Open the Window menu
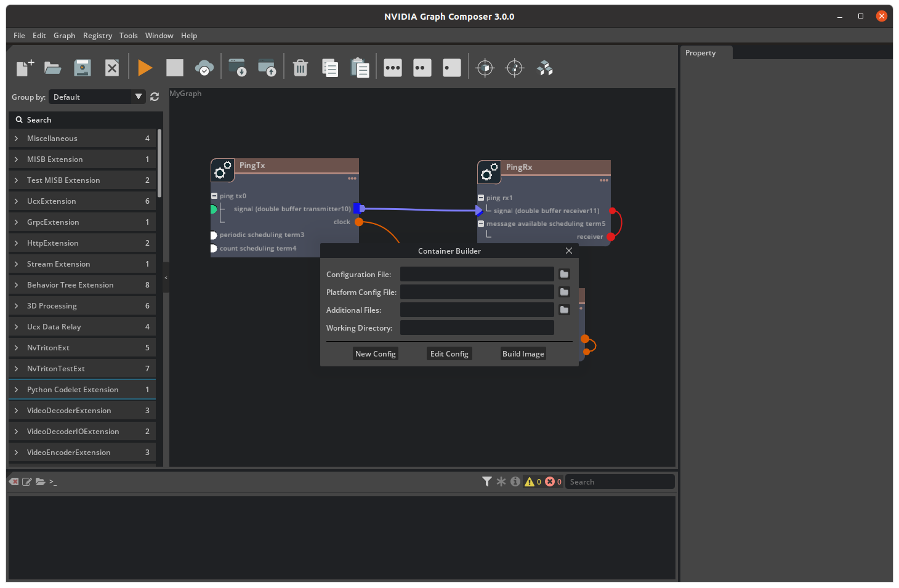899x588 pixels. point(159,36)
